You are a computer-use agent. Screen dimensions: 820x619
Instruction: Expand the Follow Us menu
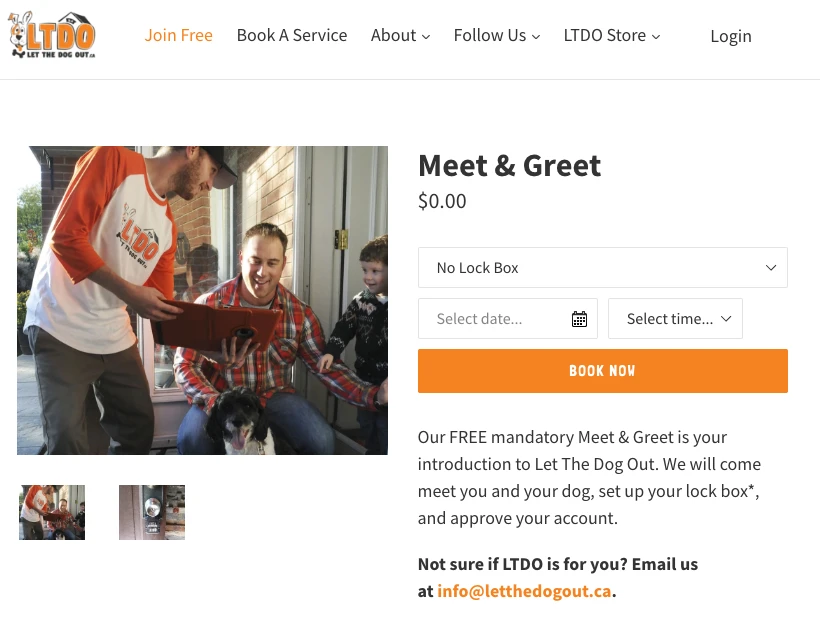[x=536, y=37]
